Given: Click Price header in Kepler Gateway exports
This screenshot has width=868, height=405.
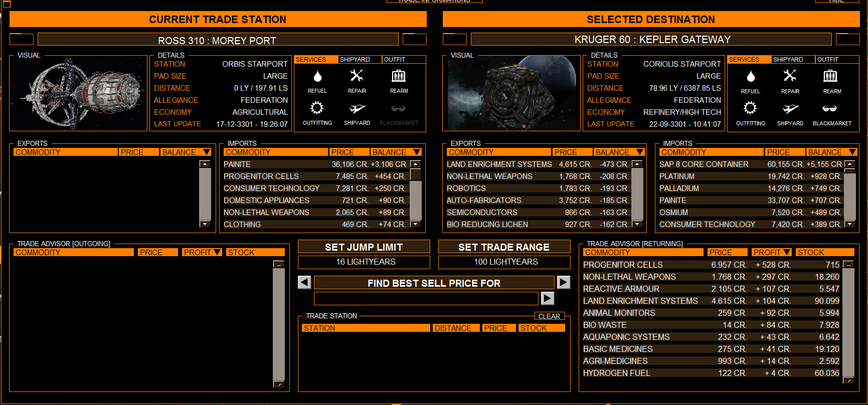Looking at the screenshot, I should [572, 152].
